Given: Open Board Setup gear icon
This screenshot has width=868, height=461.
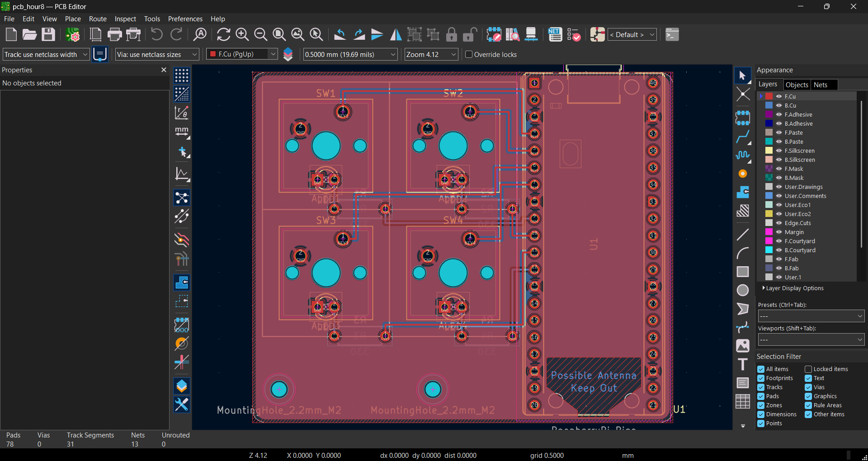Looking at the screenshot, I should coord(72,34).
